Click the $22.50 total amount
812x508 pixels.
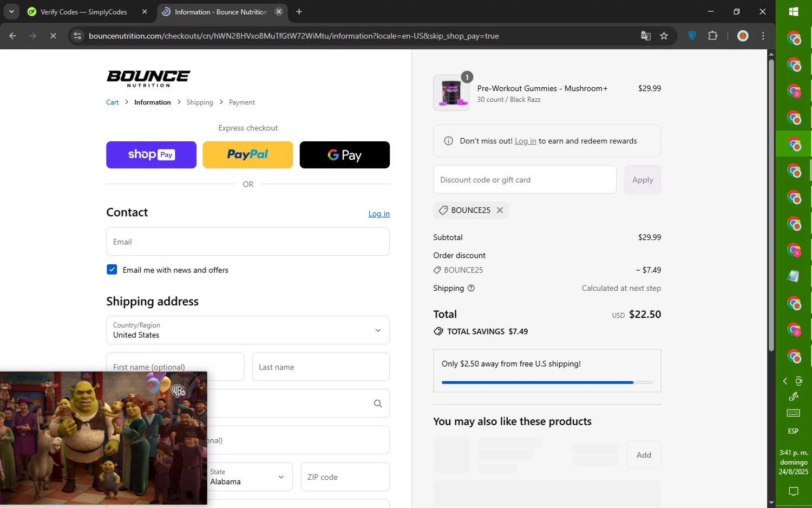645,314
